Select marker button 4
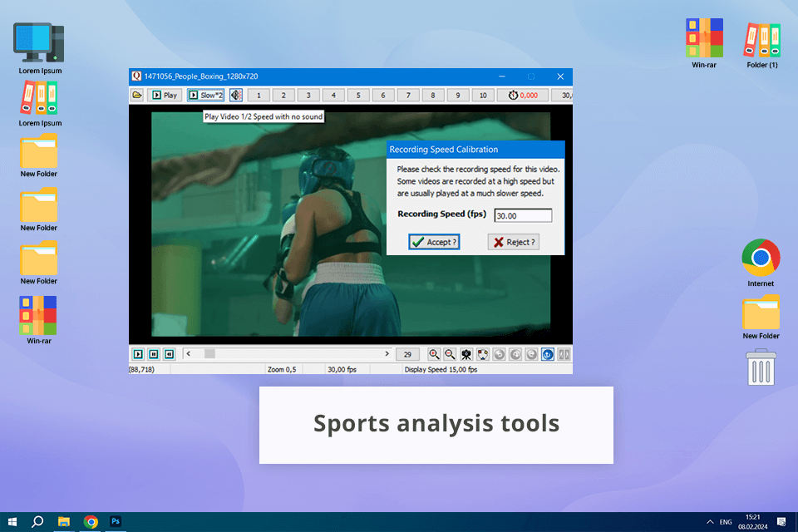 [333, 96]
